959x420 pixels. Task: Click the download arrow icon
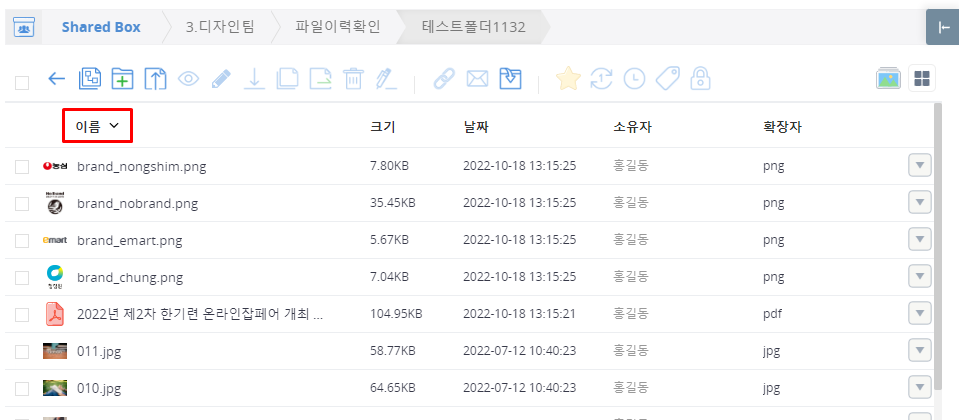[254, 79]
